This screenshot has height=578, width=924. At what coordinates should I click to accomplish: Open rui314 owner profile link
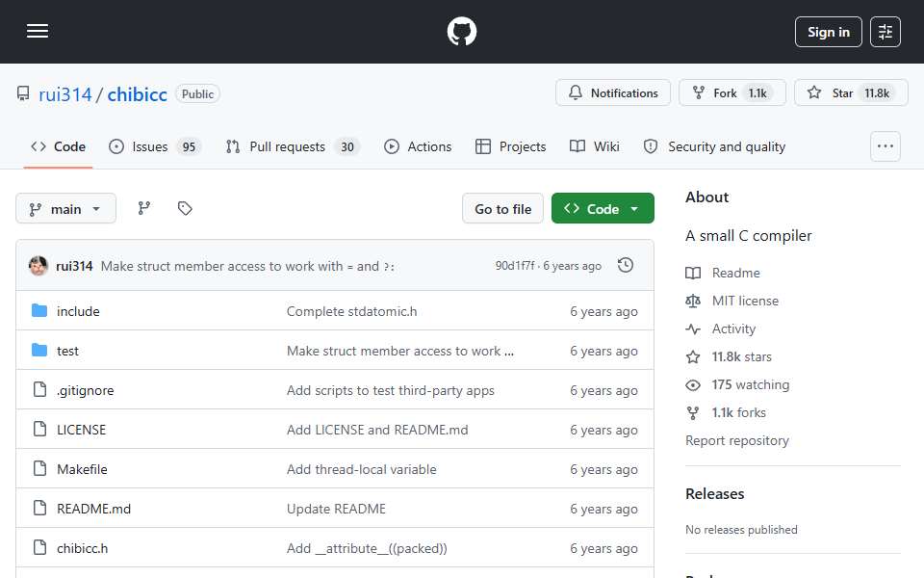(x=65, y=94)
